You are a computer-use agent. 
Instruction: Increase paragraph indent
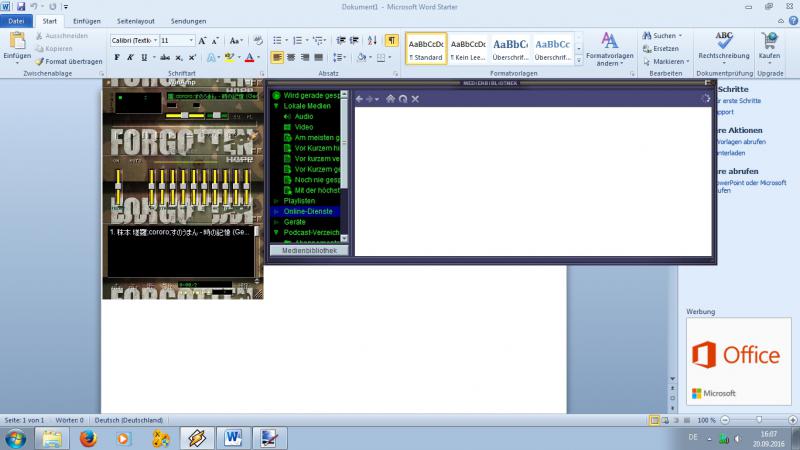354,41
